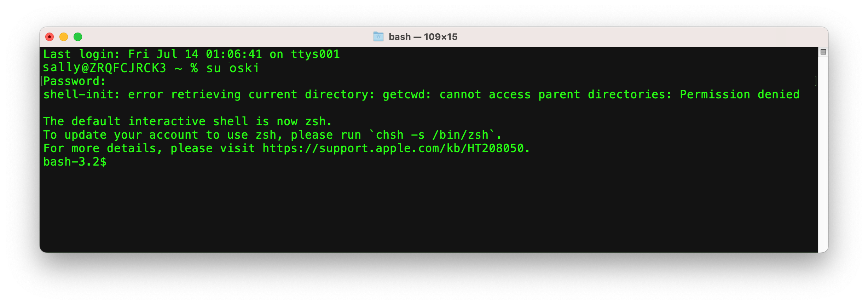Click the "Last login" line of text
This screenshot has width=868, height=305.
click(x=191, y=54)
